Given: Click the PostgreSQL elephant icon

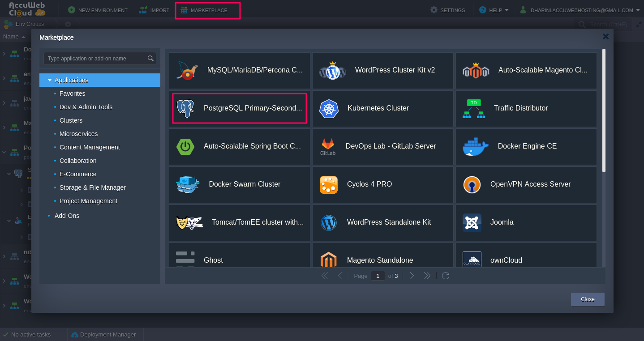Looking at the screenshot, I should 185,108.
